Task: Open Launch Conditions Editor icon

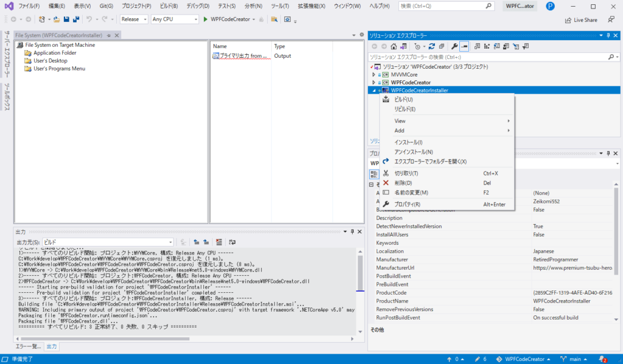Action: coord(525,46)
